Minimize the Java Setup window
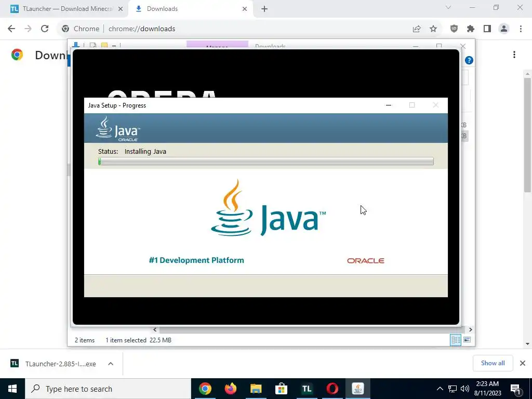This screenshot has height=399, width=532. point(389,105)
